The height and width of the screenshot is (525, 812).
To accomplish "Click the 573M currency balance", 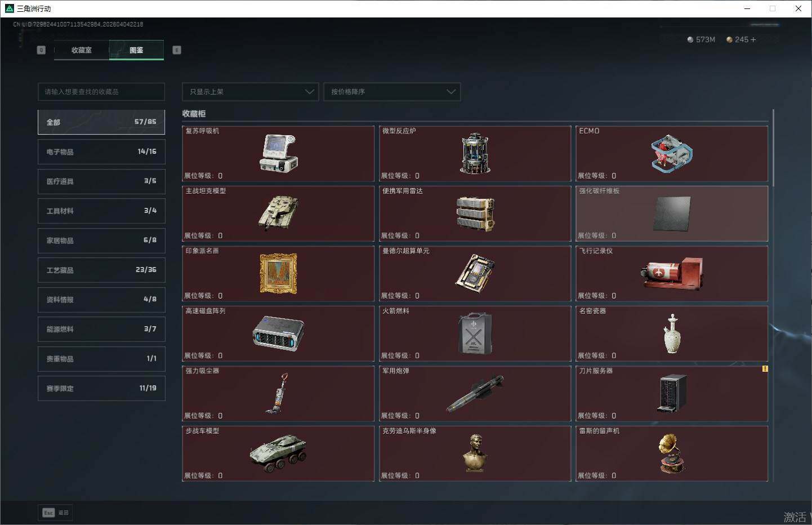I will pyautogui.click(x=701, y=39).
